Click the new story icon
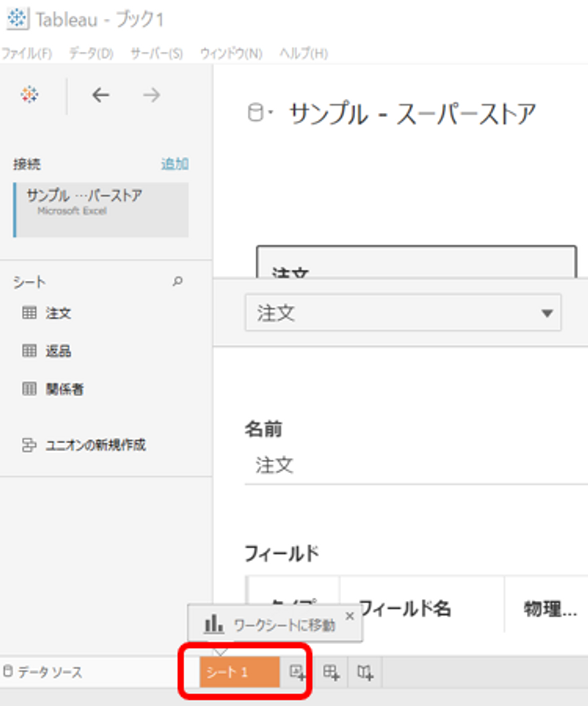 point(365,672)
